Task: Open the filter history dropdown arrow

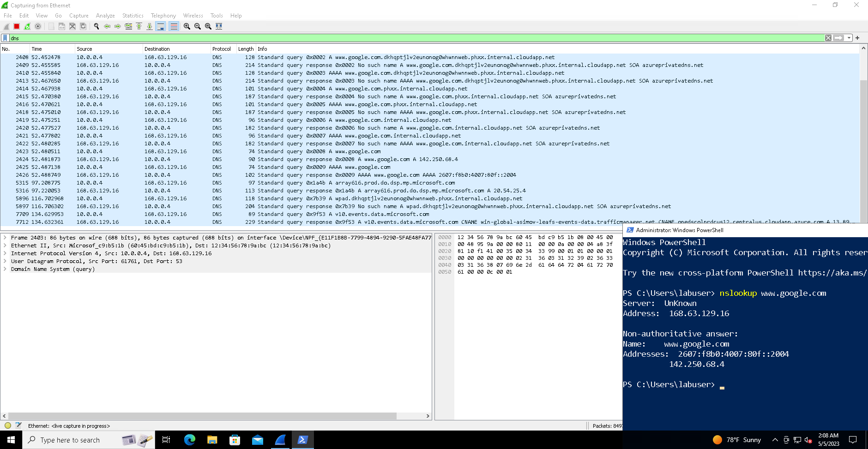Action: [x=850, y=38]
